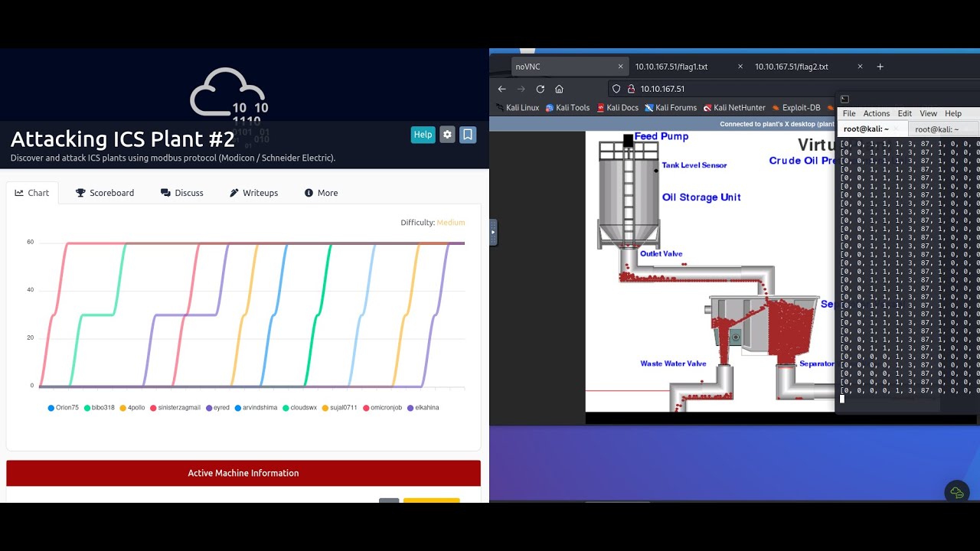The height and width of the screenshot is (551, 980).
Task: Open the Firefox home page icon
Action: 560,89
